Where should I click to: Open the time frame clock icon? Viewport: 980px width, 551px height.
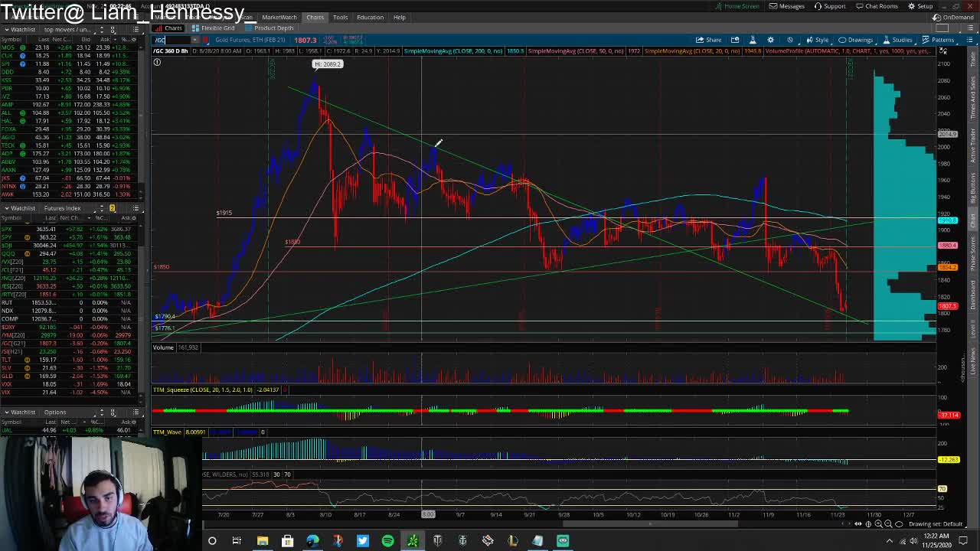tap(790, 40)
